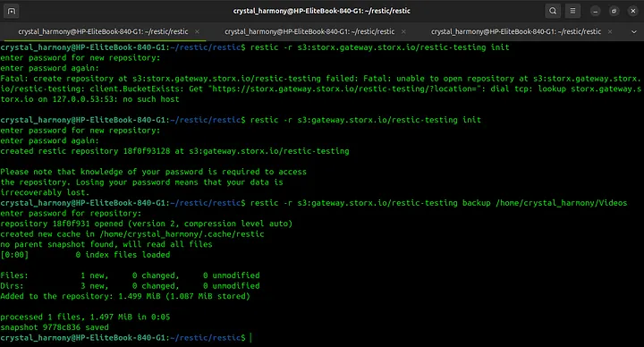
Task: Minimize the terminal window
Action: click(x=595, y=11)
